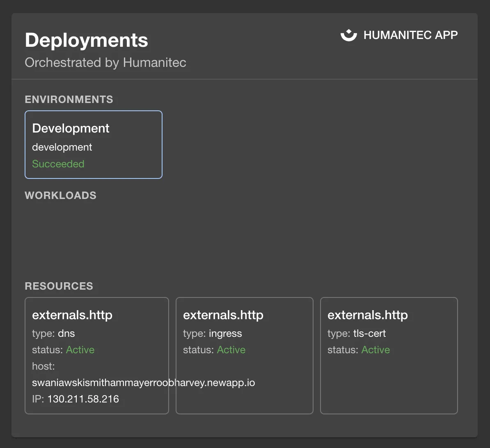Collapse the RESOURCES section

point(59,286)
